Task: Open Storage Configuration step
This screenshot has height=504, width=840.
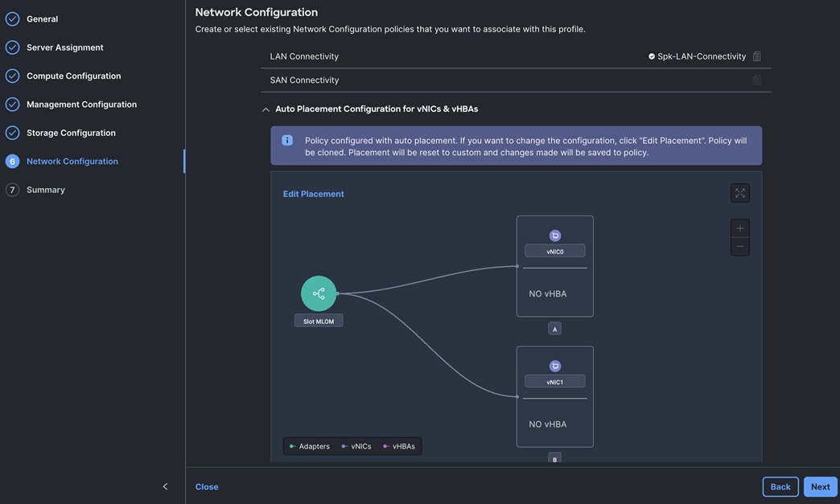Action: coord(71,133)
